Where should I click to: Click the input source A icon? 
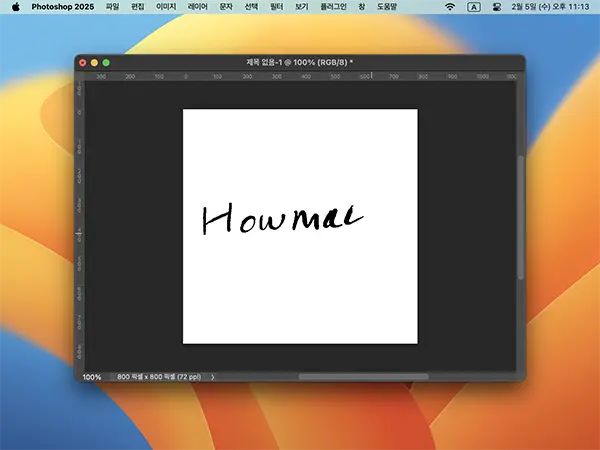[x=474, y=7]
